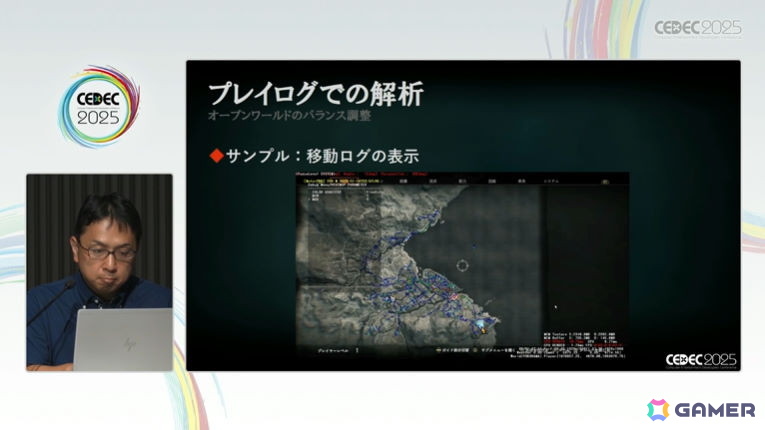Select the speaker camera video thumbnail
Image resolution: width=765 pixels, height=430 pixels.
(x=100, y=272)
